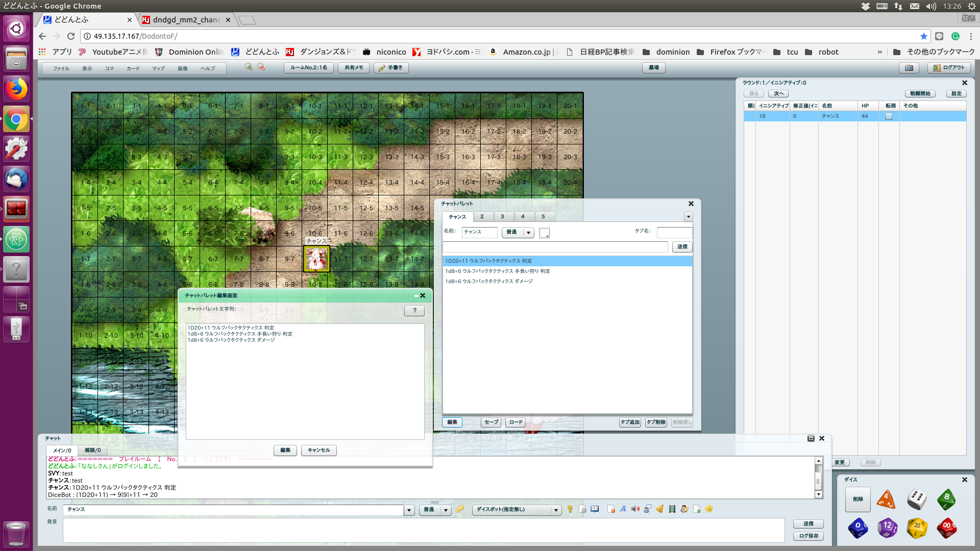The height and width of the screenshot is (551, 980).
Task: Open the chat palette tab list dropdown arrow
Action: pyautogui.click(x=689, y=216)
